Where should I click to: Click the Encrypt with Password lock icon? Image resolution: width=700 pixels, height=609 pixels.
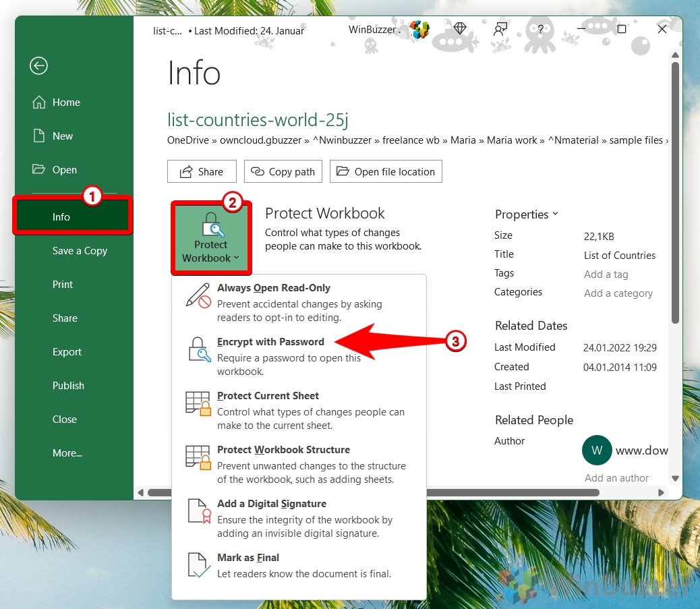point(199,350)
